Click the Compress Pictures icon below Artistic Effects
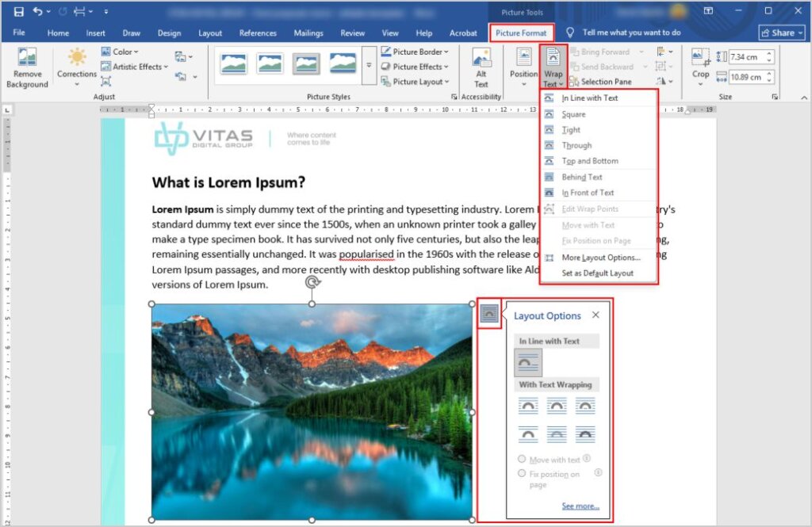Screen dimensions: 812x527 [x=105, y=82]
